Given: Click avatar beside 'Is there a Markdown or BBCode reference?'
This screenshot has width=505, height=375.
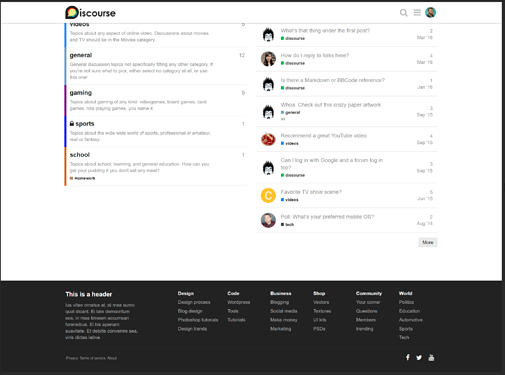Looking at the screenshot, I should coord(268,84).
